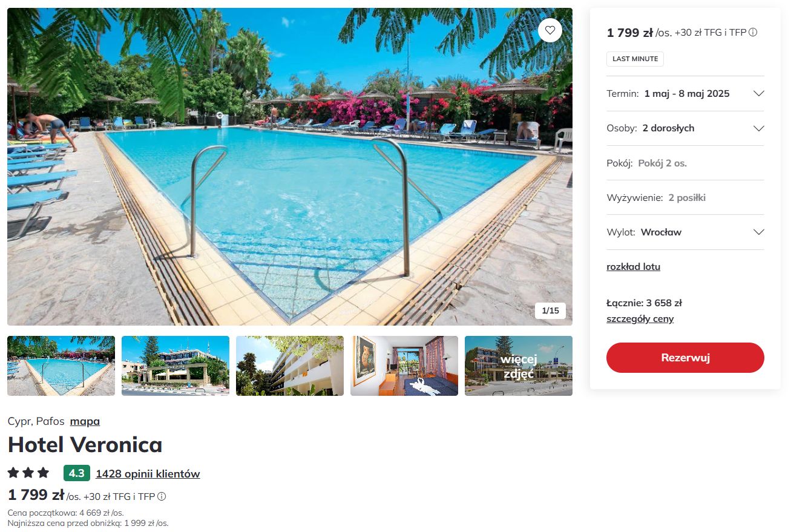Open info icon beside TFG i TFP in sidebar
This screenshot has height=532, width=791.
point(753,33)
